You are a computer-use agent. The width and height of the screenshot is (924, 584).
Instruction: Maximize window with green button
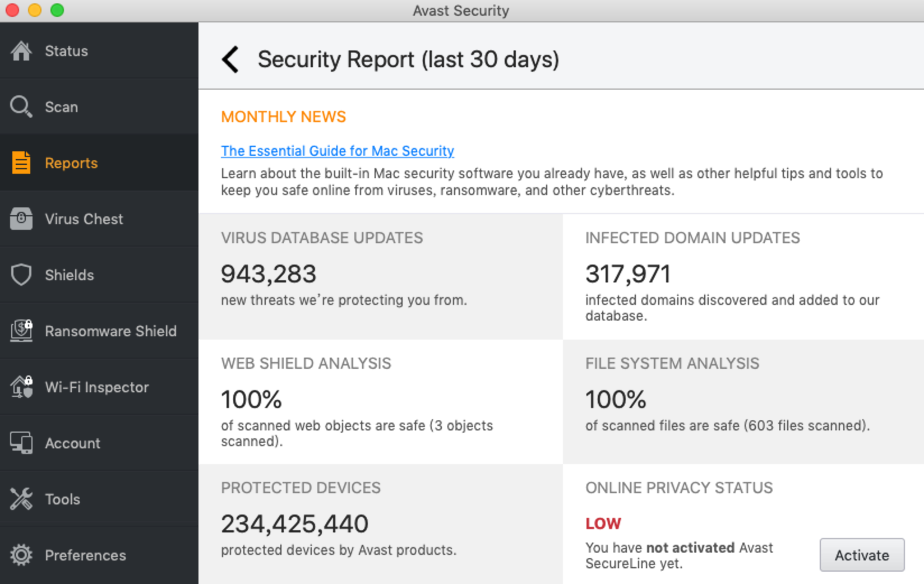pos(57,10)
